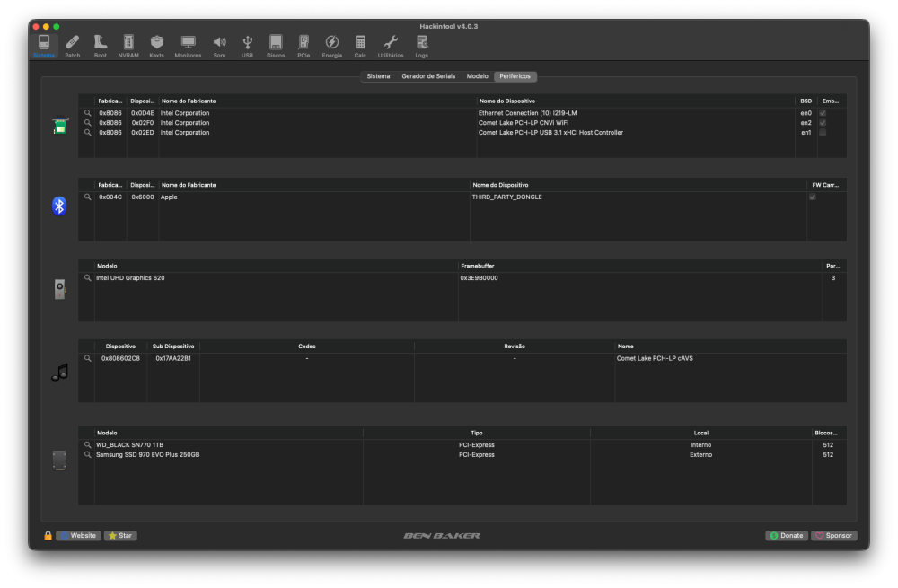Screen dimensions: 898x588
Task: Click magnifier beside THIRD_PARTY_DONGLE row
Action: tap(88, 197)
